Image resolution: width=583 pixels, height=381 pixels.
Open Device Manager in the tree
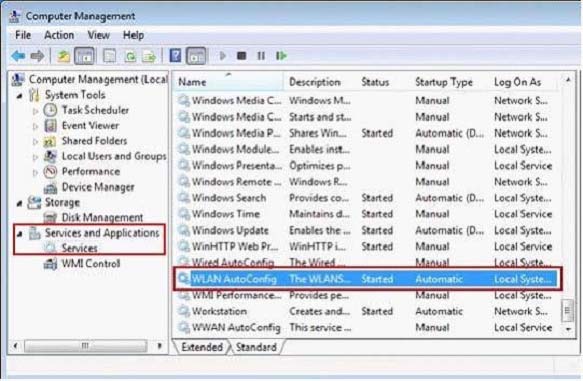pyautogui.click(x=98, y=187)
